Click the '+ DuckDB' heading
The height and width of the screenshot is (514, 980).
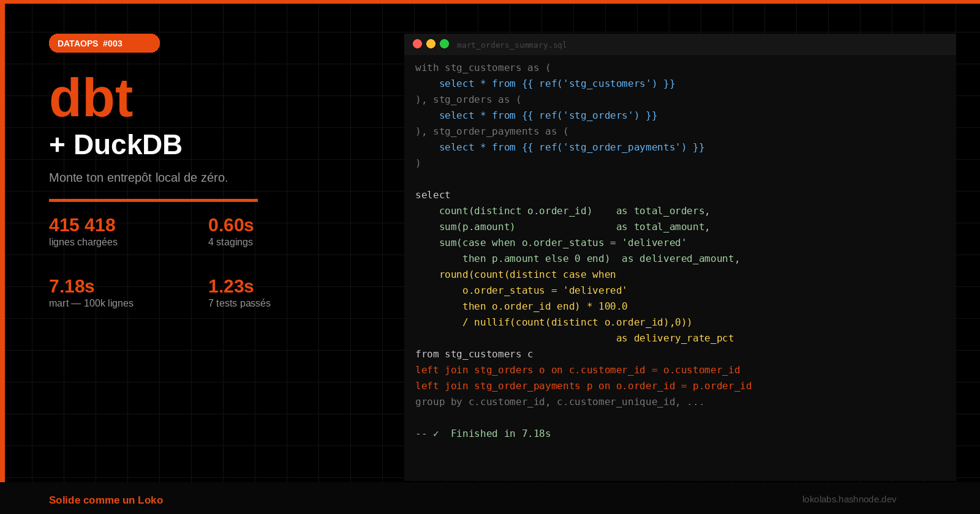coord(116,145)
